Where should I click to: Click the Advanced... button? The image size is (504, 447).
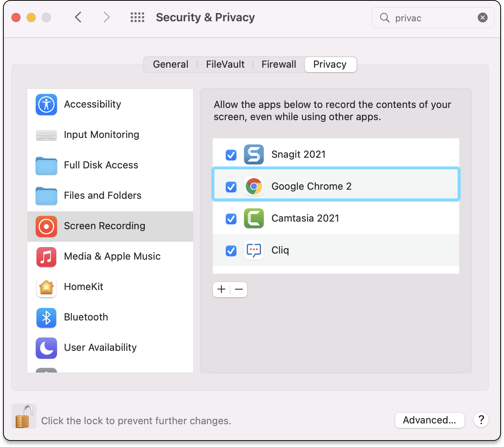(x=430, y=420)
